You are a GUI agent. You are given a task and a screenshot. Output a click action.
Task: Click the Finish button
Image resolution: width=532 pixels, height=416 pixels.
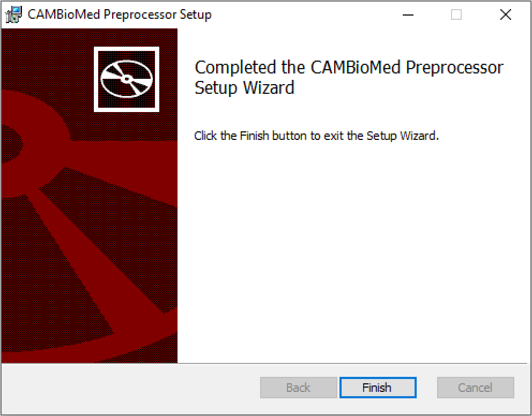click(x=378, y=387)
